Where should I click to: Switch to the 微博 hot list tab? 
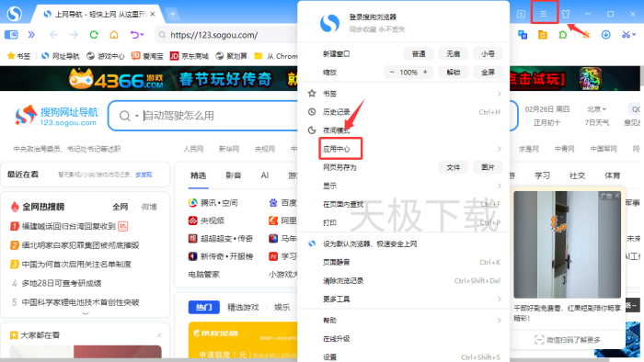tap(149, 207)
